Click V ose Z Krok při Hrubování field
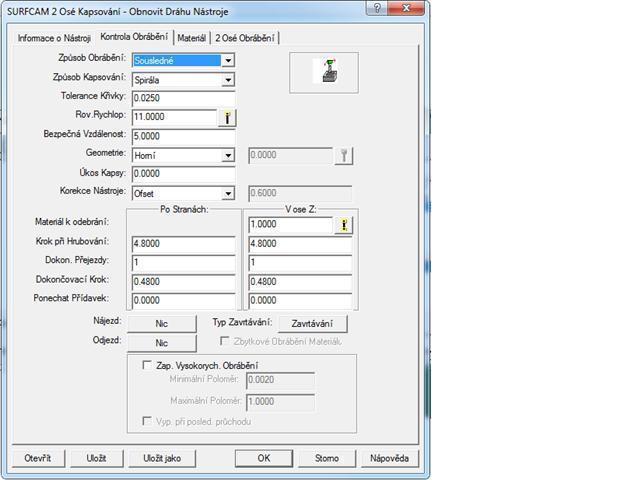637x480 pixels. [x=300, y=244]
